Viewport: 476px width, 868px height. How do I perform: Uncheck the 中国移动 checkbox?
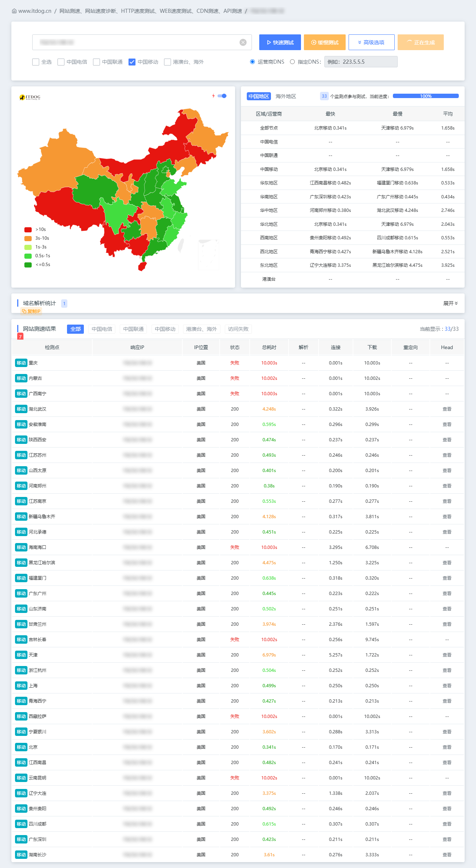(x=132, y=62)
